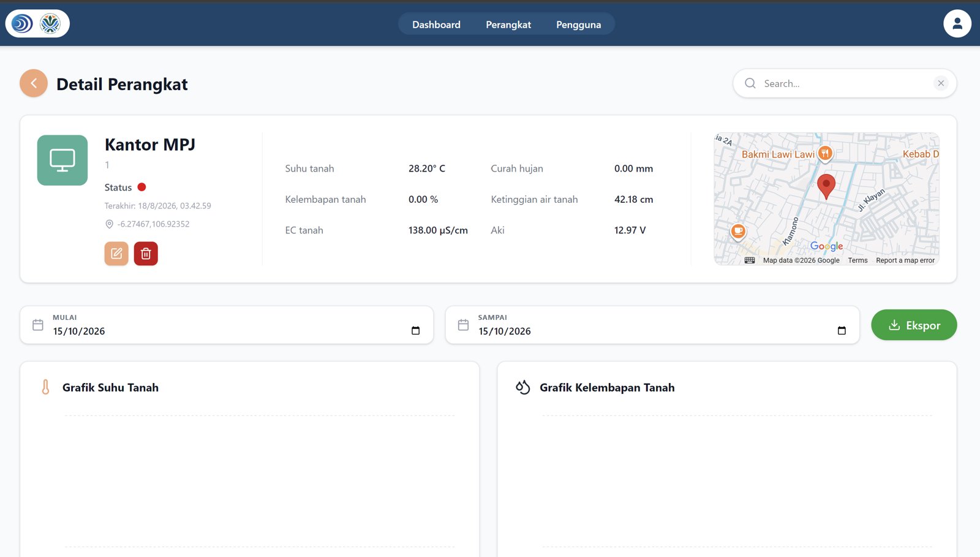Click the thermometer icon of Grafik Suhu Tanah
Screen dimensions: 980x557
click(x=45, y=387)
